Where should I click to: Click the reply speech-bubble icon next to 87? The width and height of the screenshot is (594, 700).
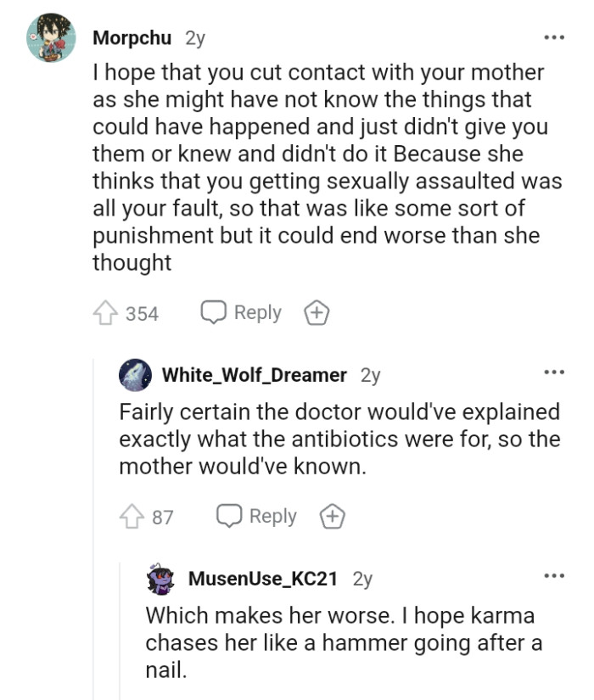pos(227,516)
